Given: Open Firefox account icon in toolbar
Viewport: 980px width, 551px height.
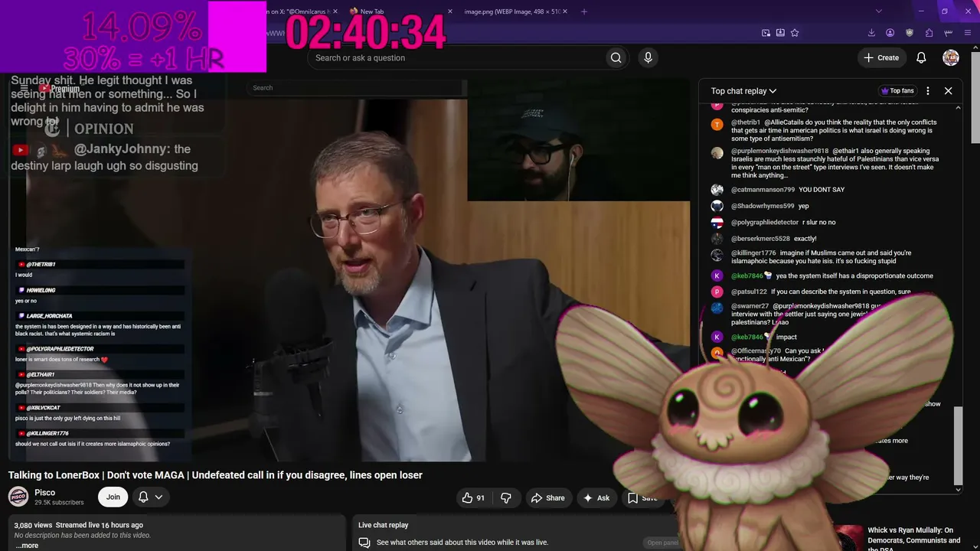Looking at the screenshot, I should click(x=890, y=33).
